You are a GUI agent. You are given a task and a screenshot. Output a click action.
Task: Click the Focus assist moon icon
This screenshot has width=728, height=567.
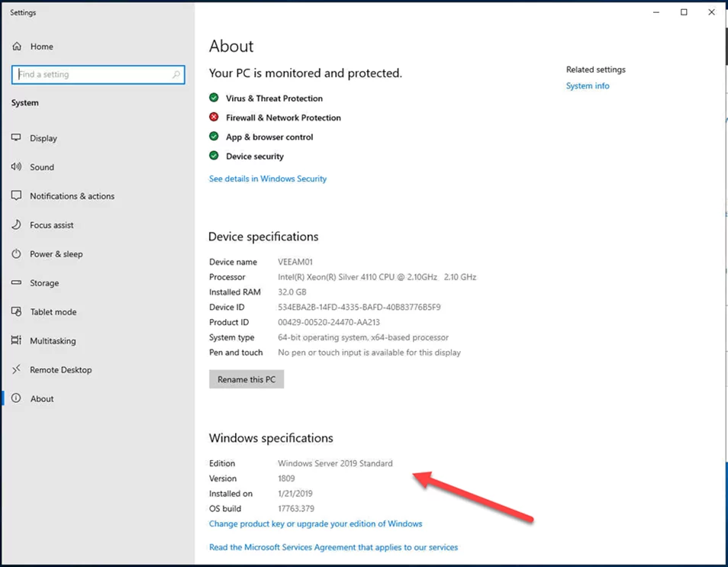[17, 225]
